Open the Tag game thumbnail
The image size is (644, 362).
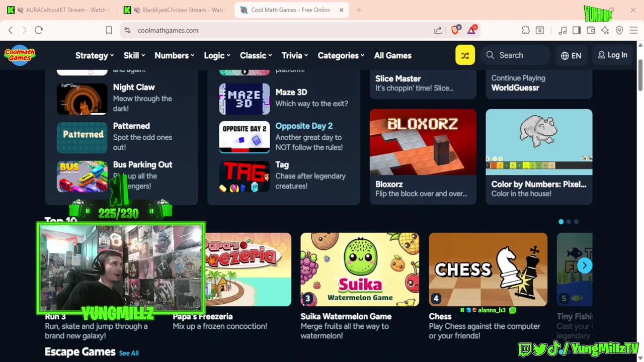(x=245, y=176)
